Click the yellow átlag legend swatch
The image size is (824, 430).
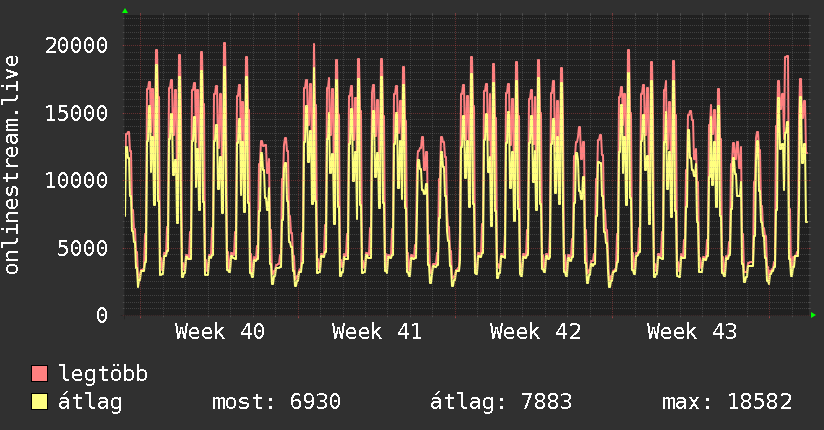[40, 402]
